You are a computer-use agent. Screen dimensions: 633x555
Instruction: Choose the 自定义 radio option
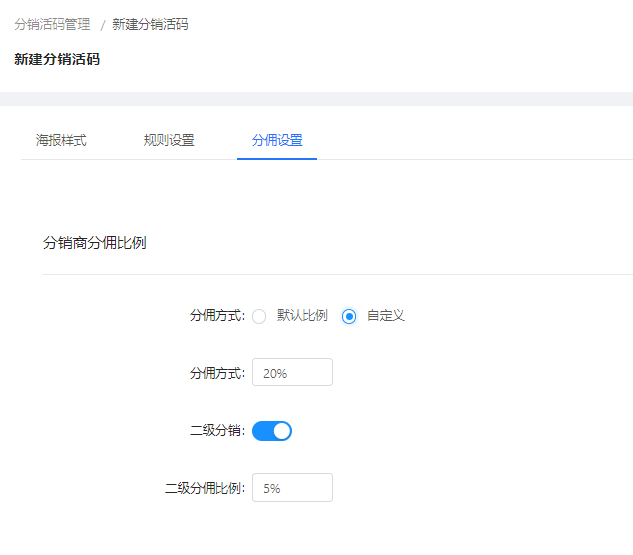349,316
